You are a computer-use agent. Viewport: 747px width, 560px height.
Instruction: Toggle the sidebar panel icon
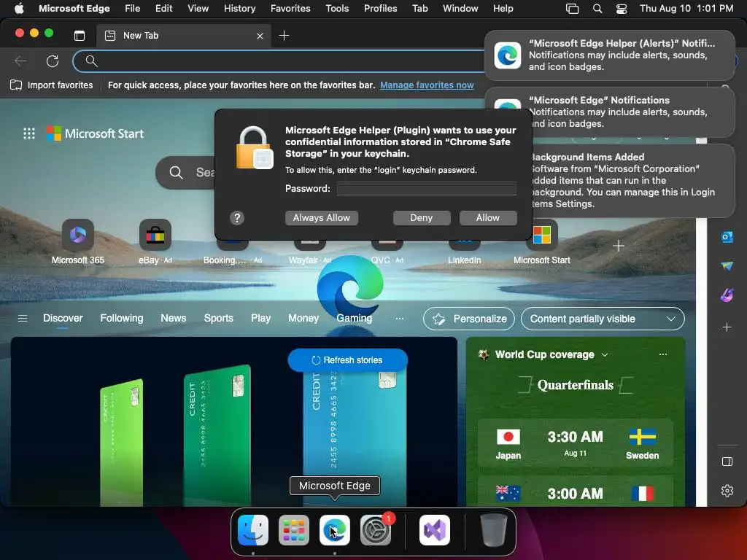(x=727, y=462)
